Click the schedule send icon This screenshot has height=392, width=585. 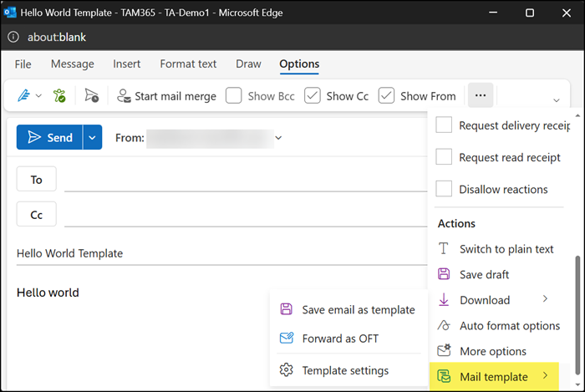click(x=91, y=96)
